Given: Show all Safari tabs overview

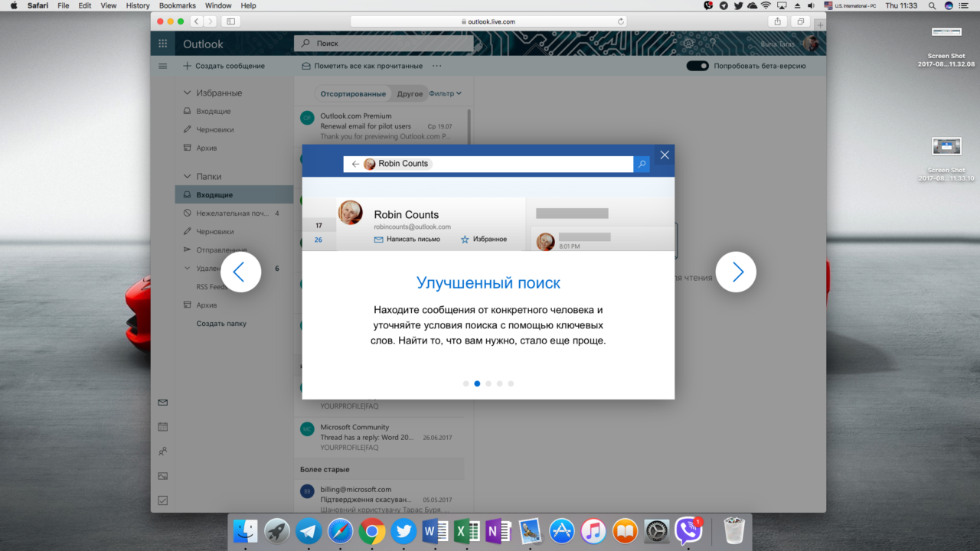Looking at the screenshot, I should (801, 21).
